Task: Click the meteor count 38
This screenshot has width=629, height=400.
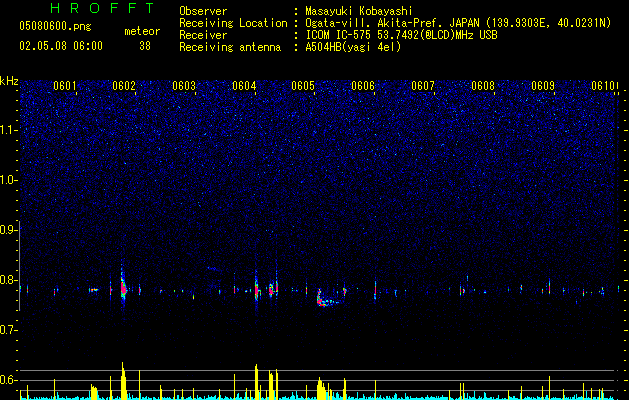Action: [145, 46]
